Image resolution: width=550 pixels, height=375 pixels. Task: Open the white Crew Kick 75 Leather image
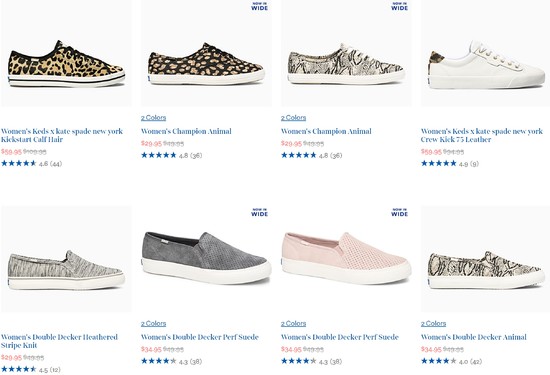tap(485, 53)
